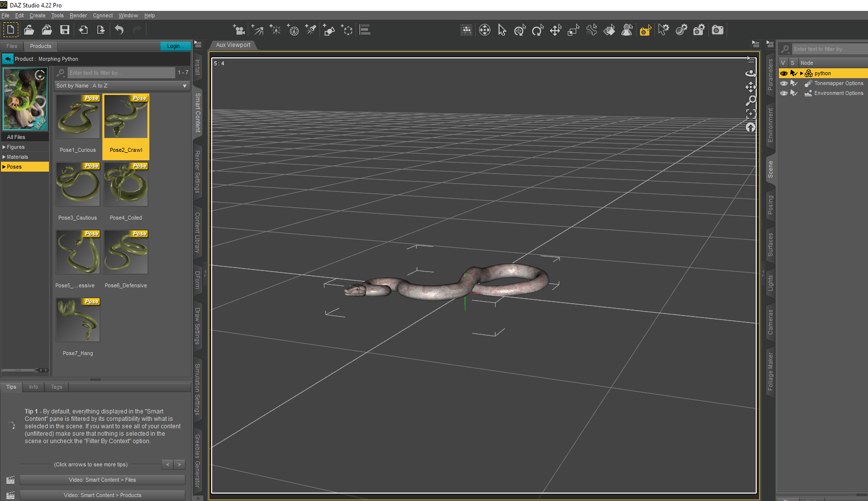Viewport: 868px width, 501px height.
Task: Expand the python node in Scene tree
Action: (802, 73)
